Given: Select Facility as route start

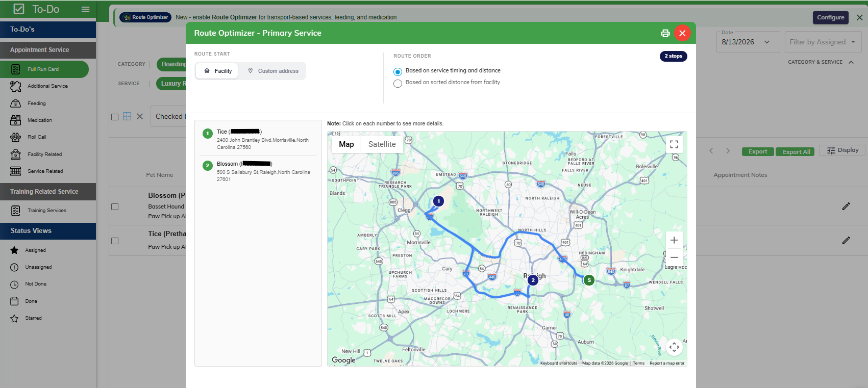Looking at the screenshot, I should coord(217,71).
